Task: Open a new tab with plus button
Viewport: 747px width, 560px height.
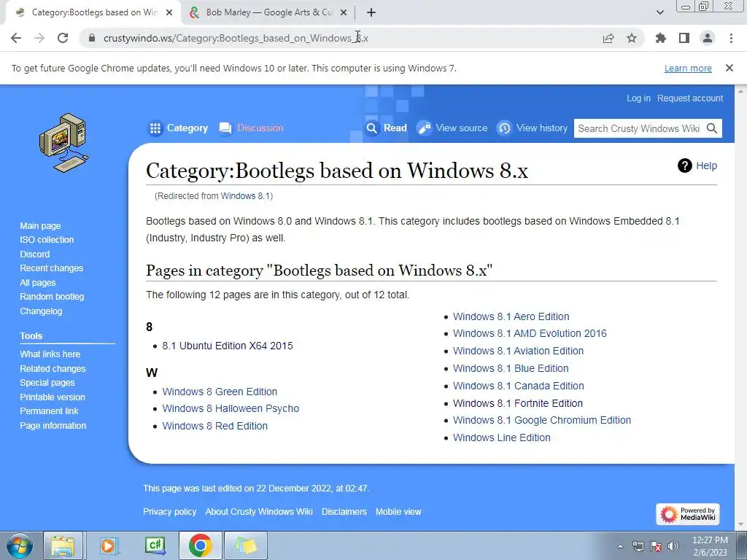Action: pos(371,12)
